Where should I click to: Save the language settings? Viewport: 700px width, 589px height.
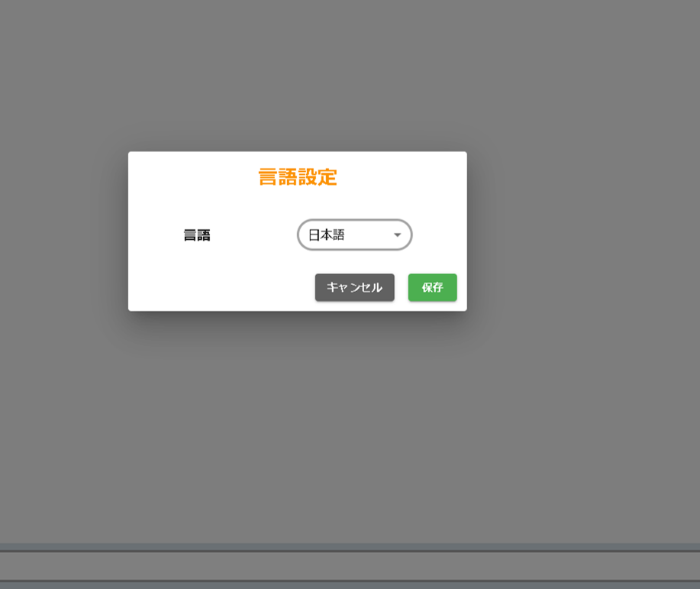[x=432, y=287]
